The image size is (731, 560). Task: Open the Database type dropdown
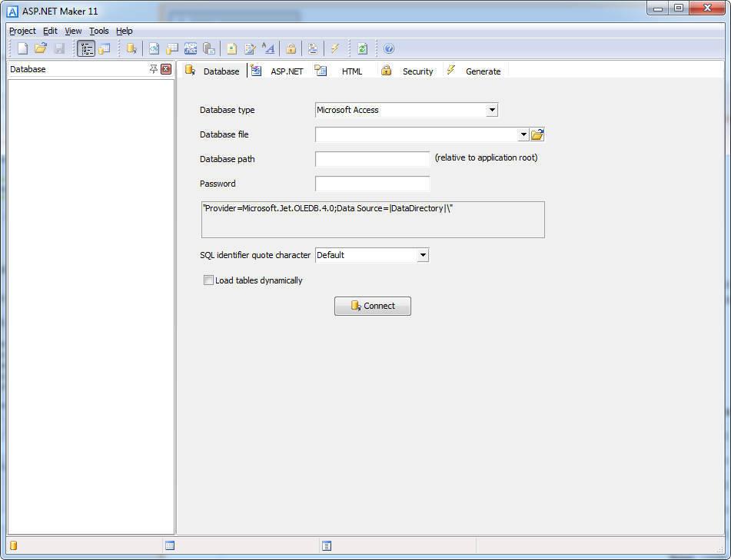click(x=491, y=110)
